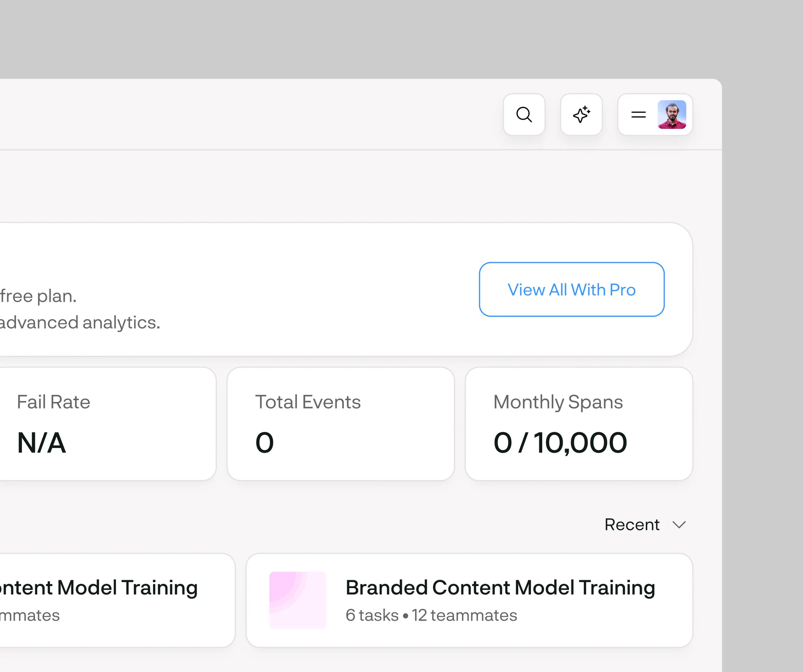Click the free plan notice text
The width and height of the screenshot is (803, 672).
tap(38, 296)
